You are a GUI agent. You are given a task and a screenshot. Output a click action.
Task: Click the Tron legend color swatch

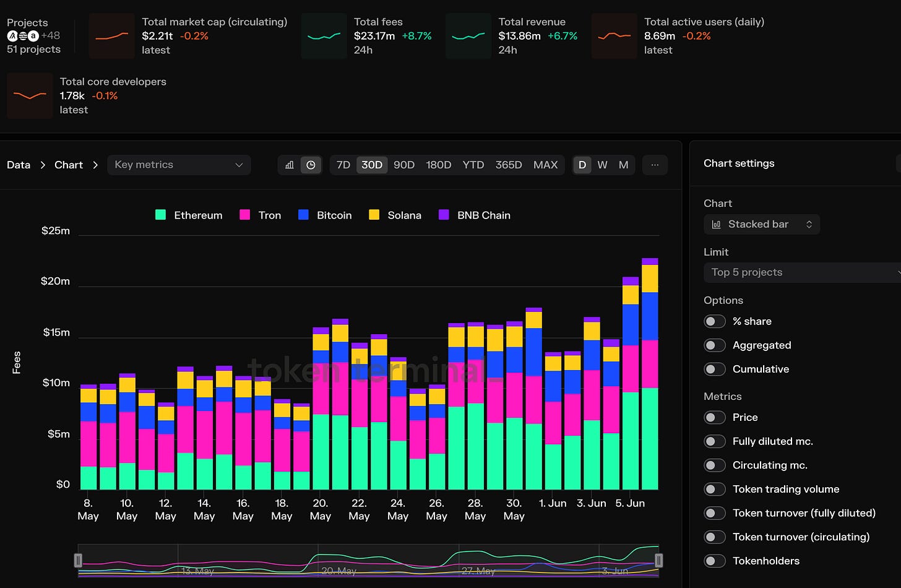pos(244,215)
